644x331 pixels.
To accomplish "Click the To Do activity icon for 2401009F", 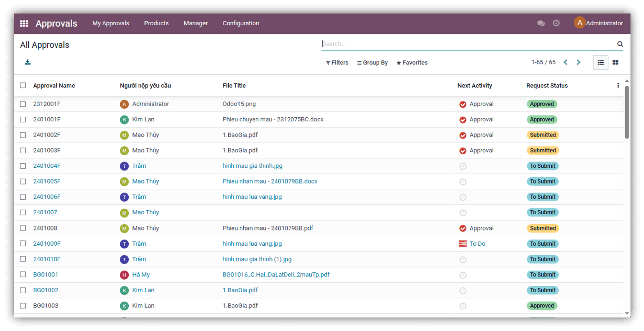I will click(463, 244).
